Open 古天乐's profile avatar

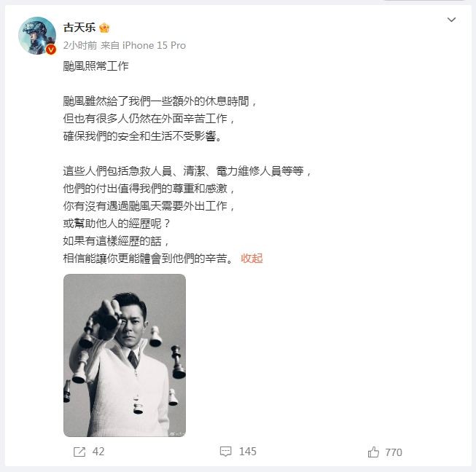(x=37, y=36)
